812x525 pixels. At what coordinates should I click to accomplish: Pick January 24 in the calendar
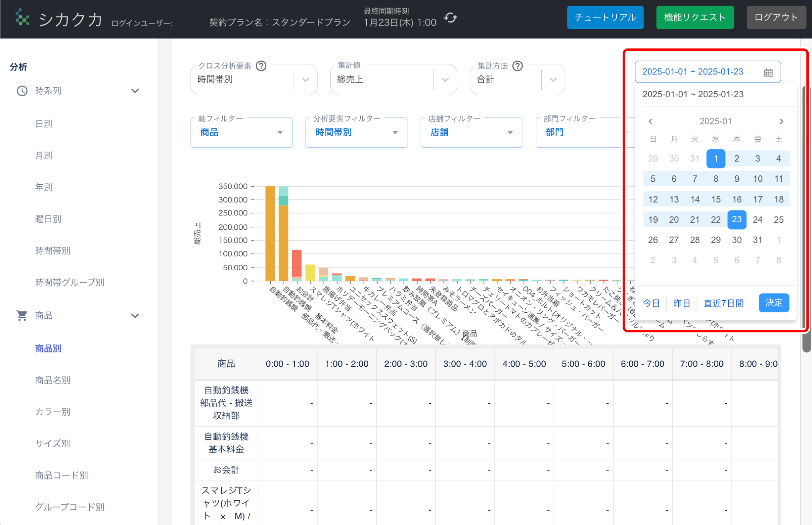[757, 219]
